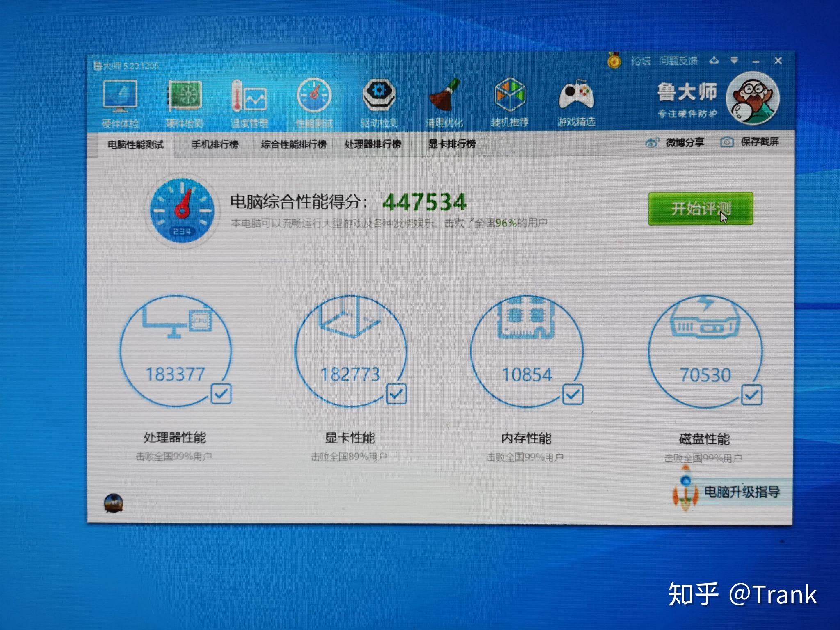Click the 鲁大师 mascot avatar
This screenshot has height=630, width=840.
(753, 98)
